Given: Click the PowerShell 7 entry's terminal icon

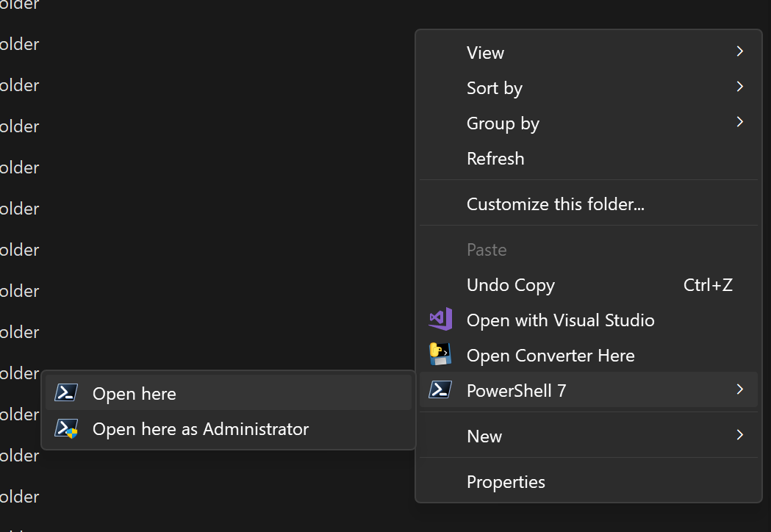Looking at the screenshot, I should pyautogui.click(x=440, y=390).
